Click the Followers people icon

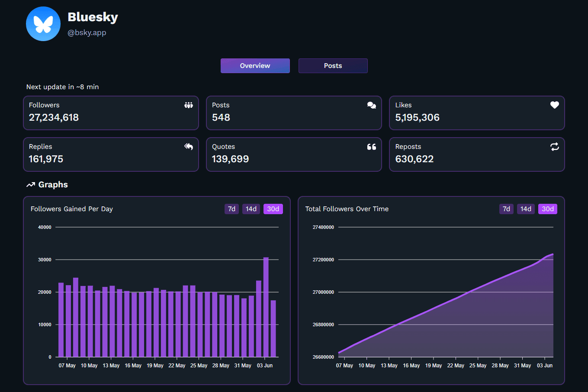point(188,105)
